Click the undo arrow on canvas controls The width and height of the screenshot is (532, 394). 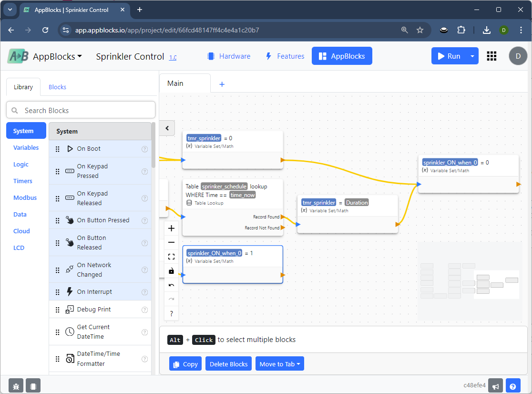(x=172, y=285)
